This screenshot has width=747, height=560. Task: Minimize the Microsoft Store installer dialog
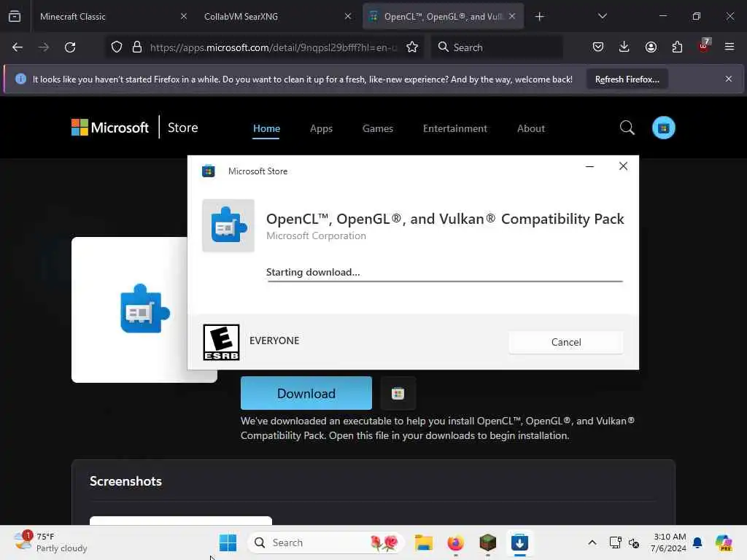point(589,166)
